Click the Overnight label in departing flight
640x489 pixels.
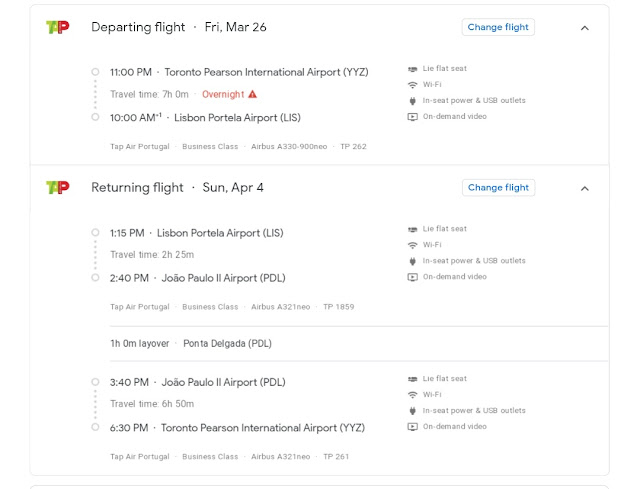tap(222, 94)
